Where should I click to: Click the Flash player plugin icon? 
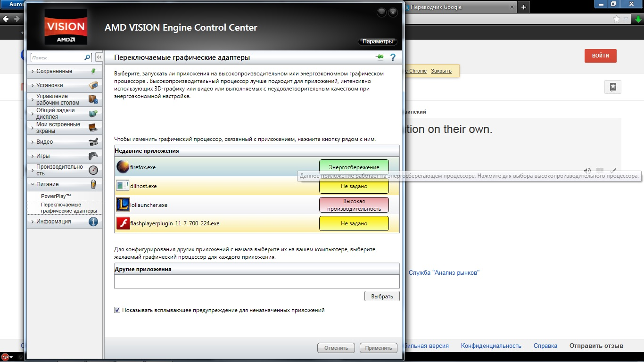click(123, 223)
